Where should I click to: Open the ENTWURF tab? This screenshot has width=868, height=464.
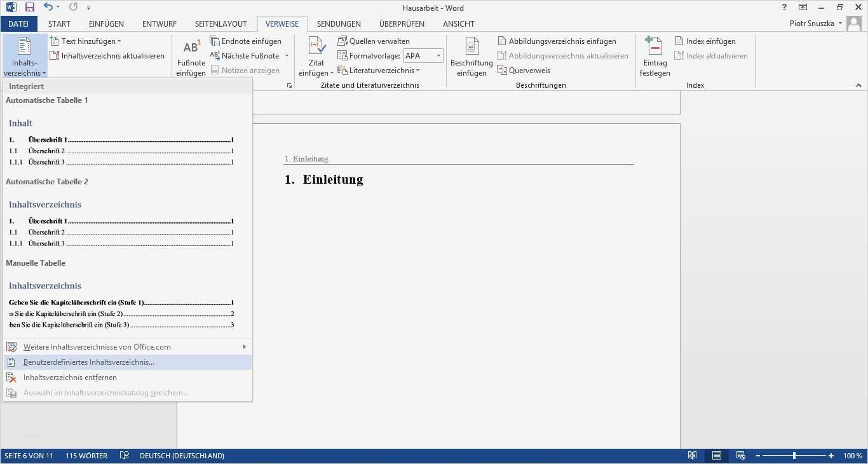click(159, 24)
